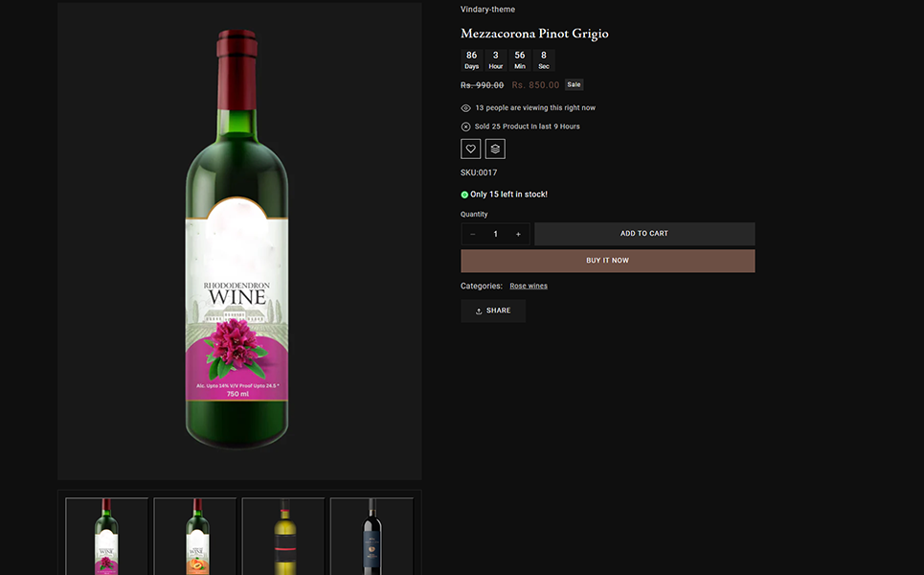
Task: Click the compare stacked-layers icon
Action: click(495, 149)
